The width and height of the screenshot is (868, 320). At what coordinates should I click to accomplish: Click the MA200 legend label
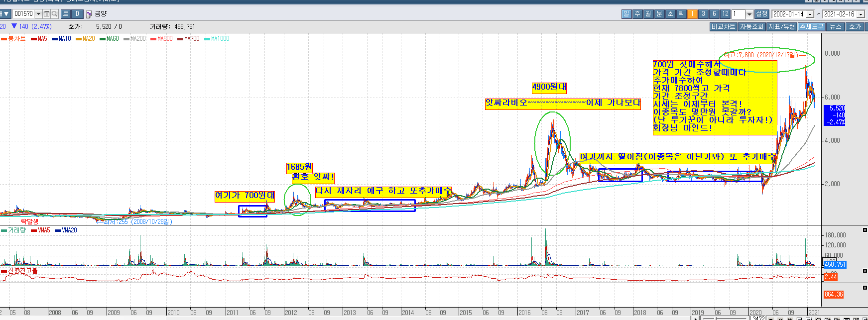pos(138,38)
